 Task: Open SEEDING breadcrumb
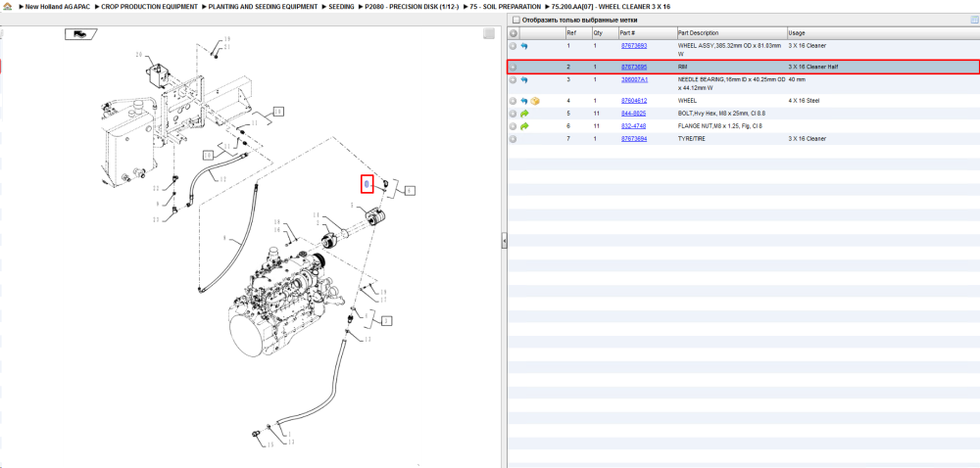click(341, 6)
